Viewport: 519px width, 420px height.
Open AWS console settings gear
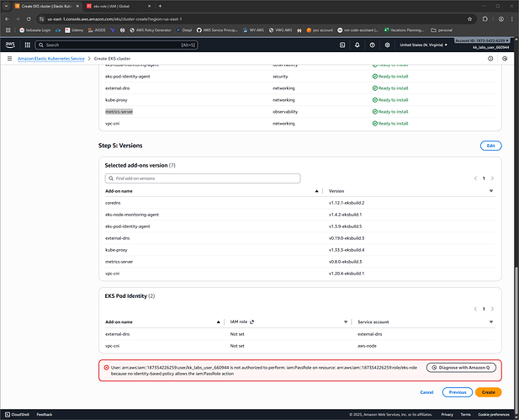(387, 45)
